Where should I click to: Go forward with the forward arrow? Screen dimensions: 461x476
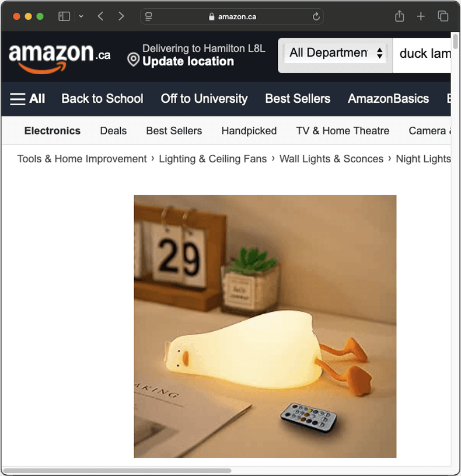coord(121,16)
